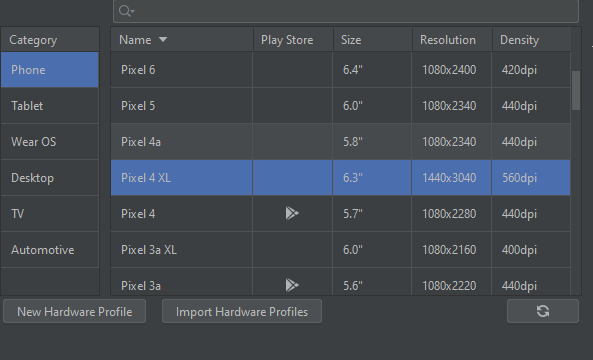This screenshot has height=360, width=593.
Task: Select the Wear OS category
Action: pos(50,141)
